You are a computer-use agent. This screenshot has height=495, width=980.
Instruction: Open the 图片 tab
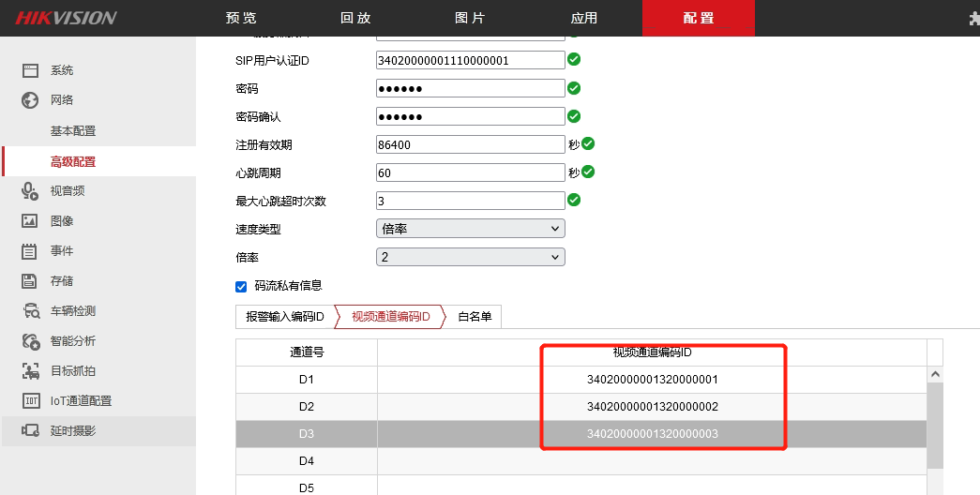tap(470, 18)
